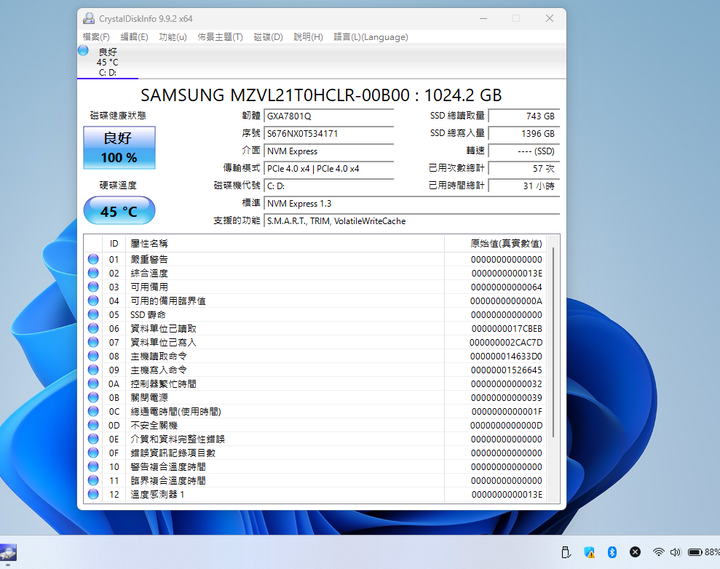Open the Wi-Fi network tray icon
Viewport: 720px width, 569px height.
pos(658,552)
